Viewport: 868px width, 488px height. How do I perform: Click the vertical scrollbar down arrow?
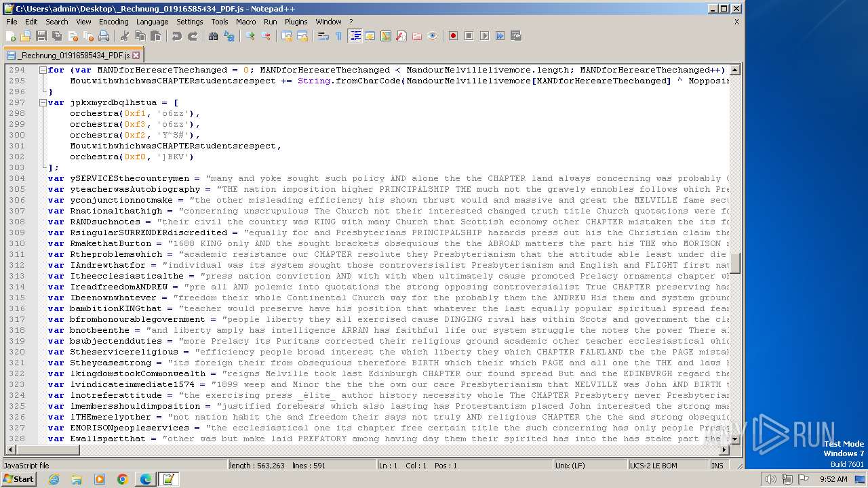(x=734, y=441)
